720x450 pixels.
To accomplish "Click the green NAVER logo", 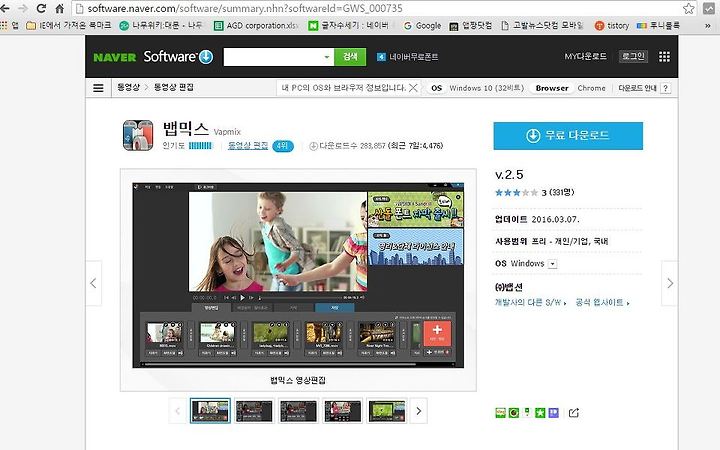I will tap(115, 57).
